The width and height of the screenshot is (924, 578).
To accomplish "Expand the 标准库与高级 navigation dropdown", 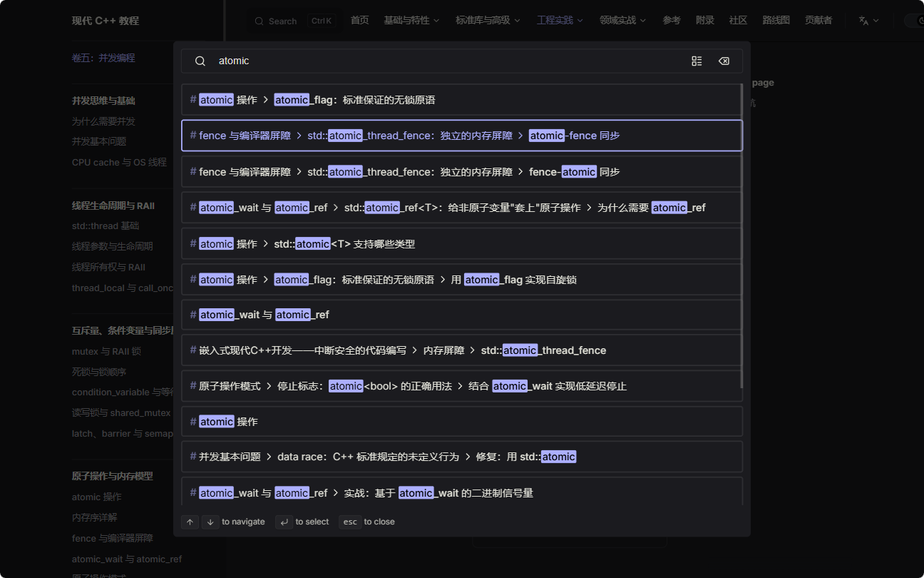I will click(x=488, y=21).
